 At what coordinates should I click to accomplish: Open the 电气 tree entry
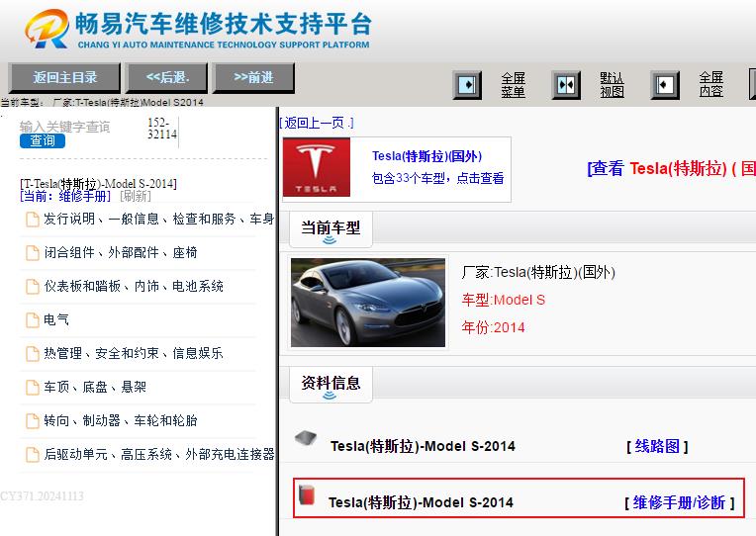(56, 319)
